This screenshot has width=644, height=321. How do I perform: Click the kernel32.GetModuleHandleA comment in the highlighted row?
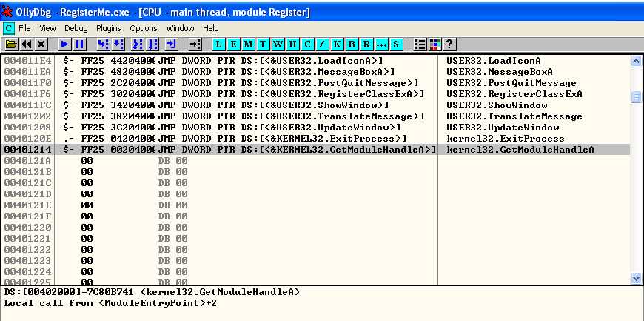click(x=520, y=150)
